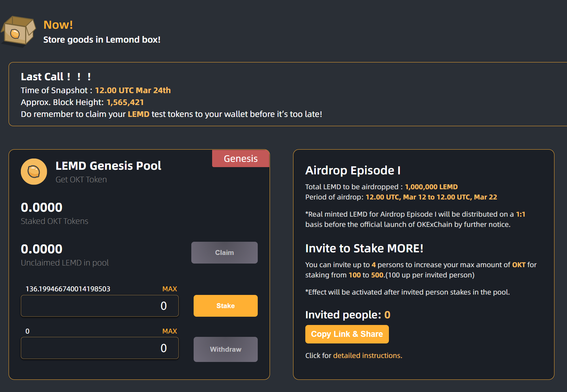Click the 136.199 available balance text
The image size is (567, 392).
tap(68, 289)
